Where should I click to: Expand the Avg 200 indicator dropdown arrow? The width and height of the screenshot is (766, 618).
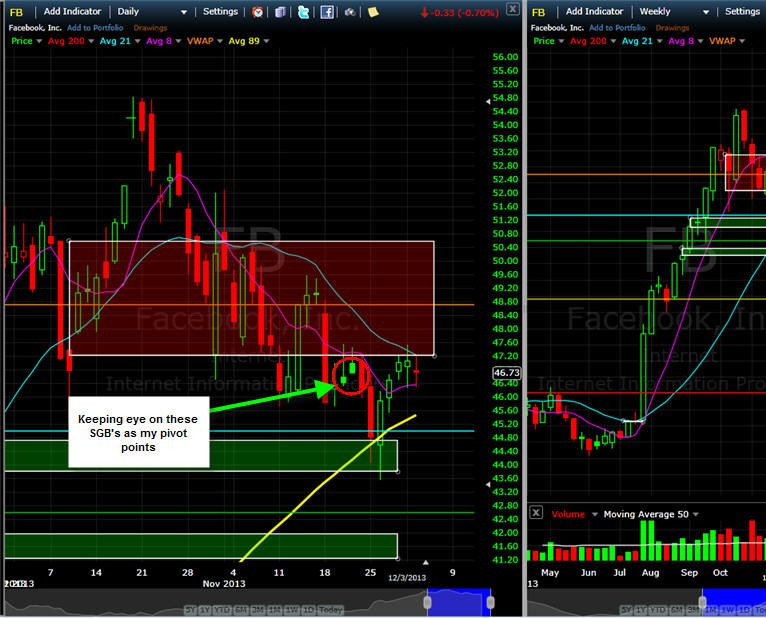click(91, 41)
